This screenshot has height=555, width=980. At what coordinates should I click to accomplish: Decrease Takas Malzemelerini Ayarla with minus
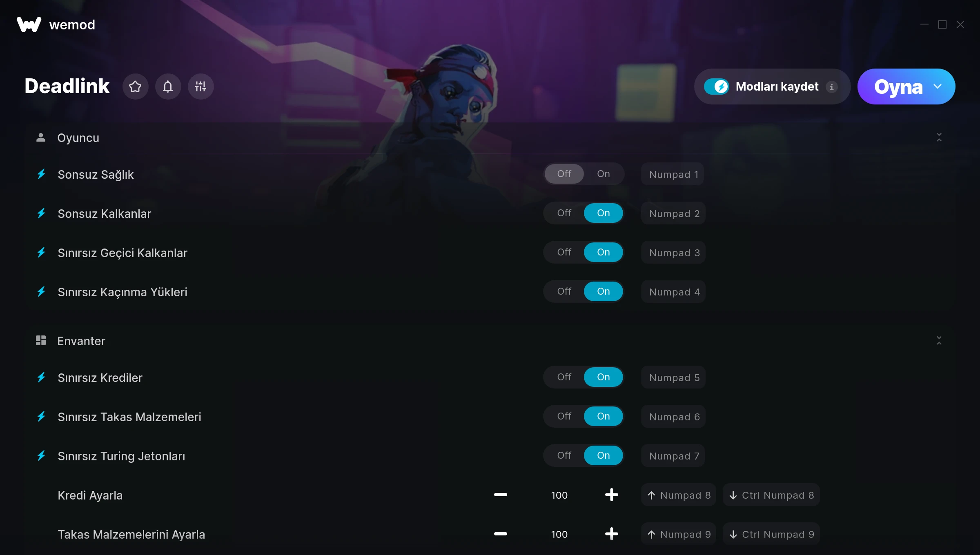[x=500, y=534]
